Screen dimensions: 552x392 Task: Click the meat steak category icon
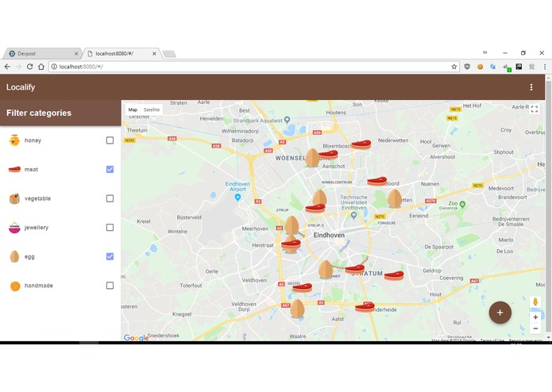tap(14, 170)
